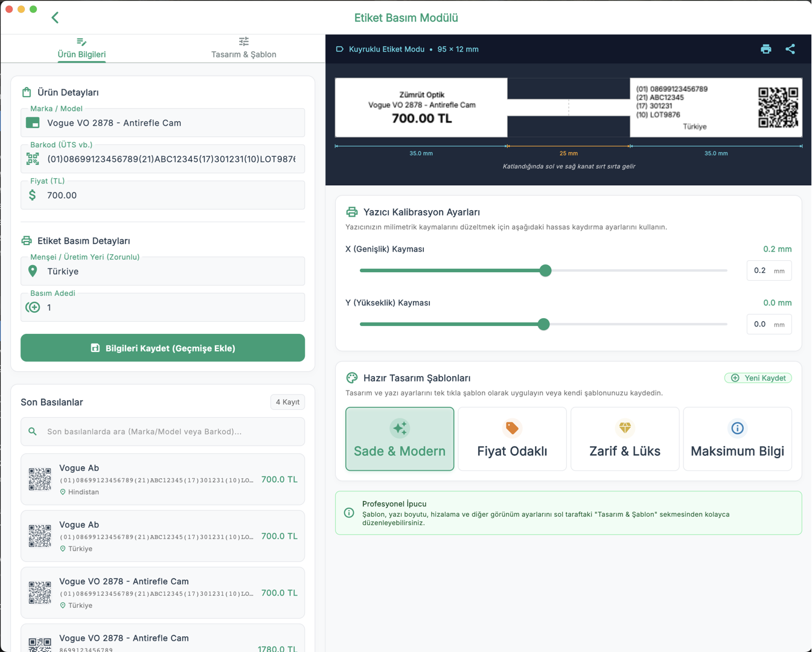Click the 95 × 12 mm size label

click(458, 50)
